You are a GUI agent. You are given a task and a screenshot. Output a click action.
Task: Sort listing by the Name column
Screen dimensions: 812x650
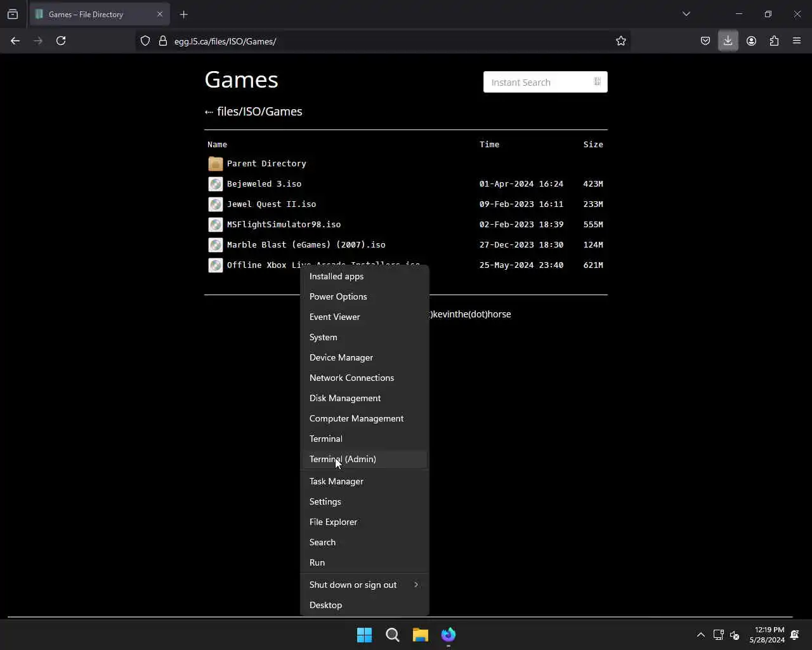tap(217, 145)
